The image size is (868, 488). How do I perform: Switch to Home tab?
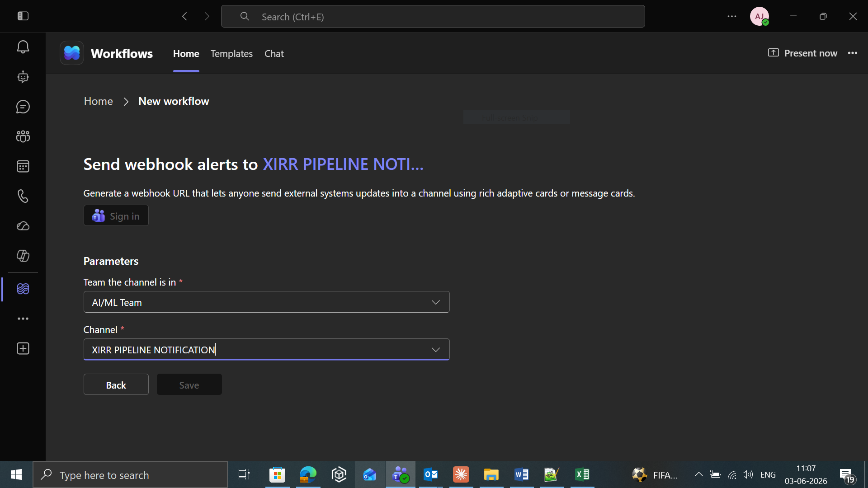click(186, 53)
